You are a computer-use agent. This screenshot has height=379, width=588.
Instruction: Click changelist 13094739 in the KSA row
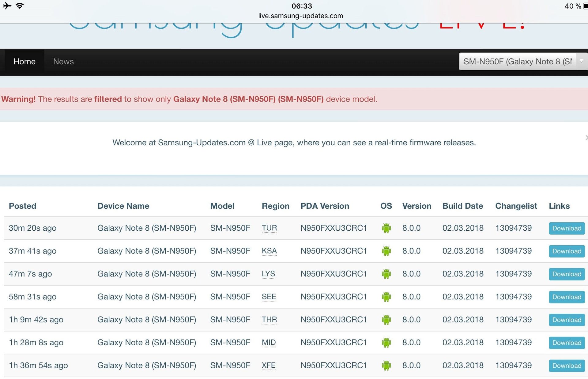513,251
